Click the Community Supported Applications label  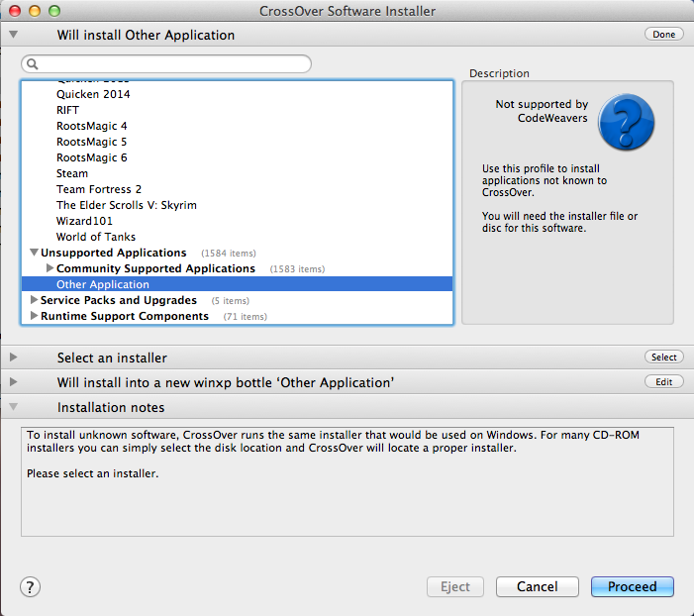155,268
